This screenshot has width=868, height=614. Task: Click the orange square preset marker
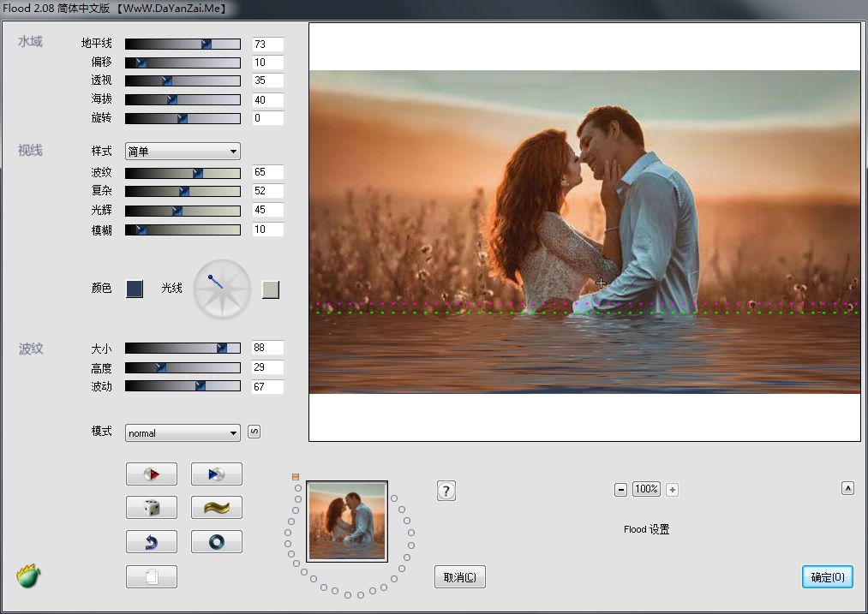[x=296, y=477]
